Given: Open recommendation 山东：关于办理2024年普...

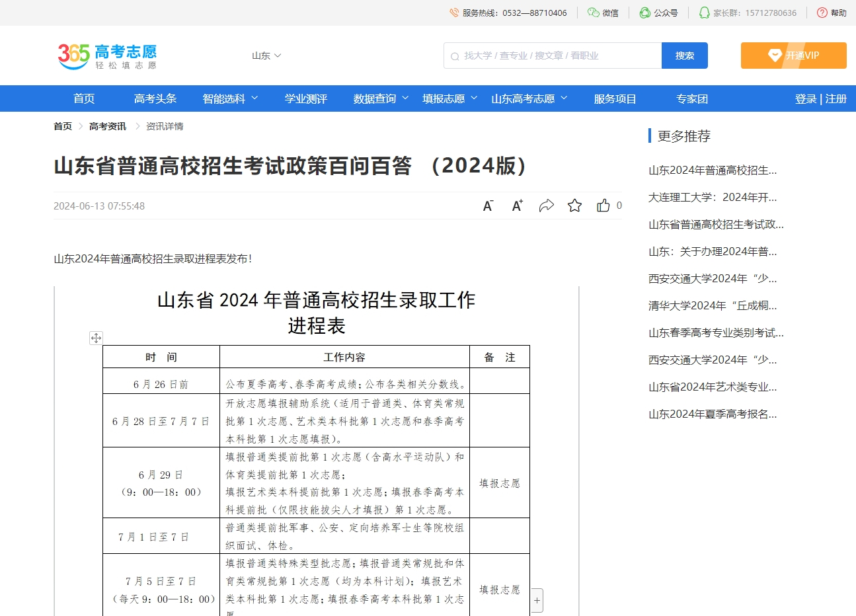Looking at the screenshot, I should [x=713, y=251].
